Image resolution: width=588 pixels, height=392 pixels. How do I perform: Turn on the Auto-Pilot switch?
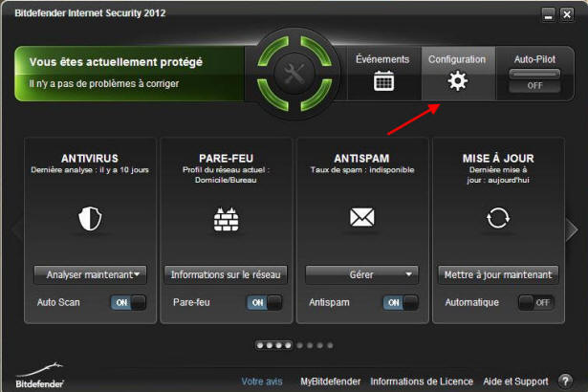pyautogui.click(x=534, y=80)
